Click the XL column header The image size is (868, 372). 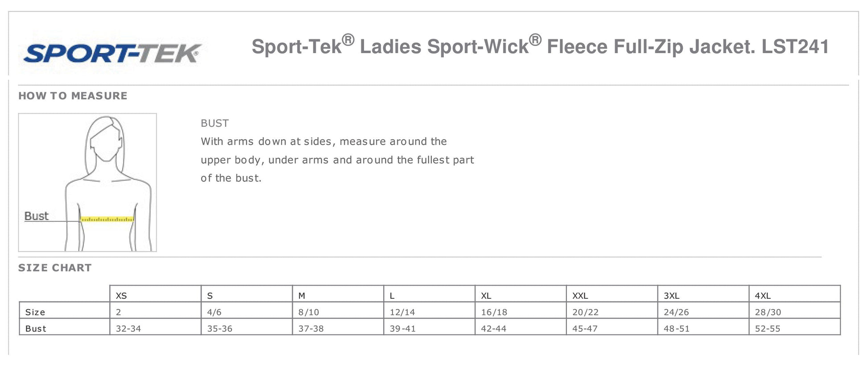[486, 296]
